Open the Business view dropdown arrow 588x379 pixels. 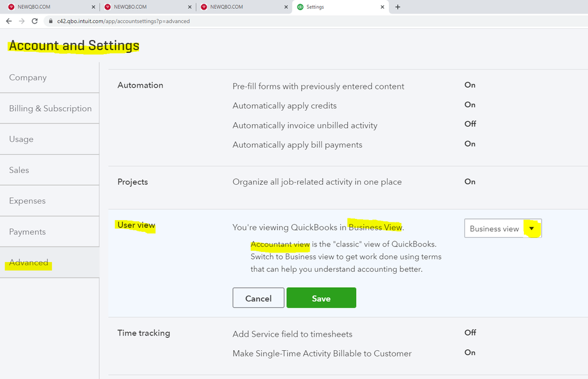(531, 228)
